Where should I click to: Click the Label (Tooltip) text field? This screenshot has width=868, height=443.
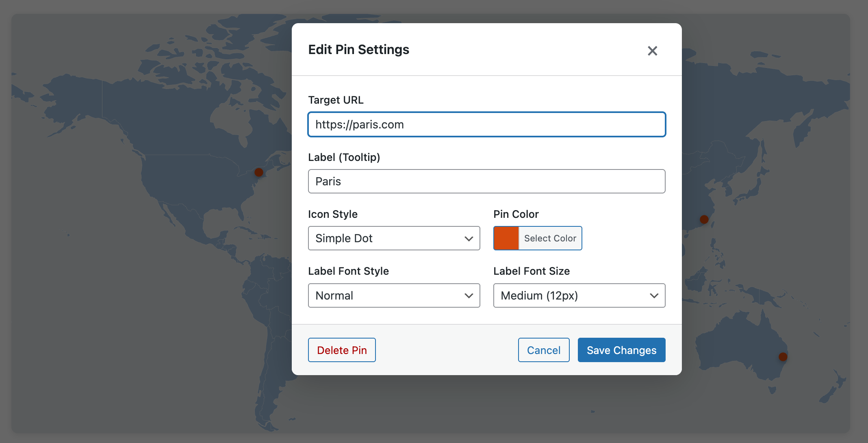tap(486, 181)
